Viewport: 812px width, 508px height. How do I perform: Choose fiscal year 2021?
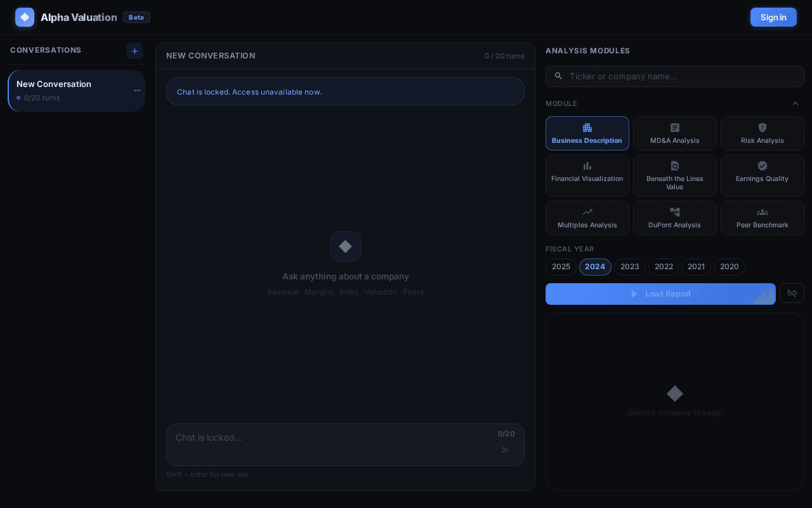(x=696, y=267)
